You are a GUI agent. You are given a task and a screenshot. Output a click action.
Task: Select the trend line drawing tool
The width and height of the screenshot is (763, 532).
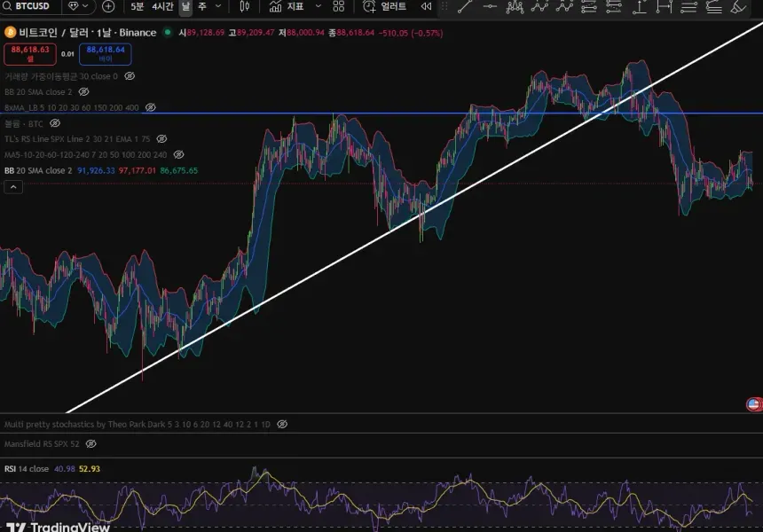[464, 7]
